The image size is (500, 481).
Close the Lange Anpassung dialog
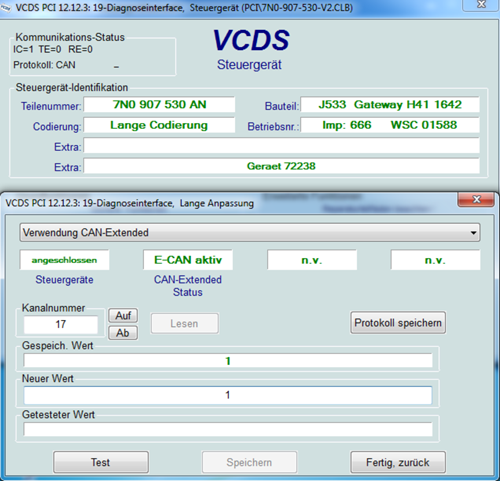coord(476,199)
